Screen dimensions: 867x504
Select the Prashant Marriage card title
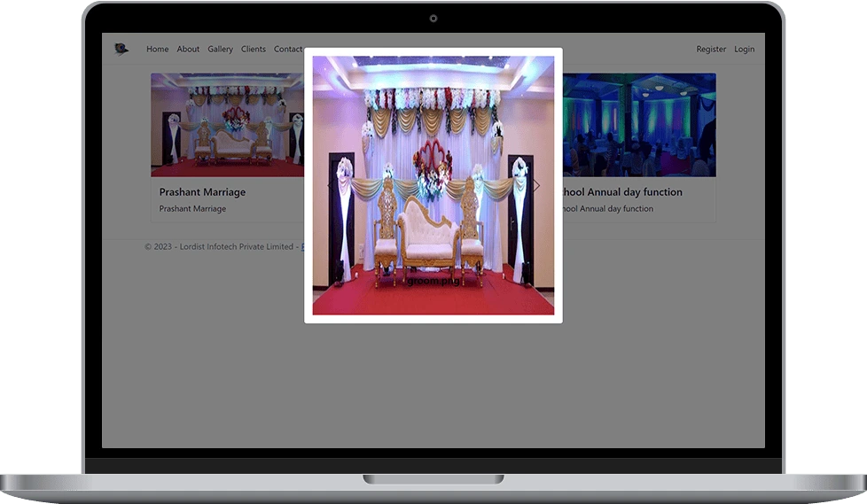pos(202,192)
